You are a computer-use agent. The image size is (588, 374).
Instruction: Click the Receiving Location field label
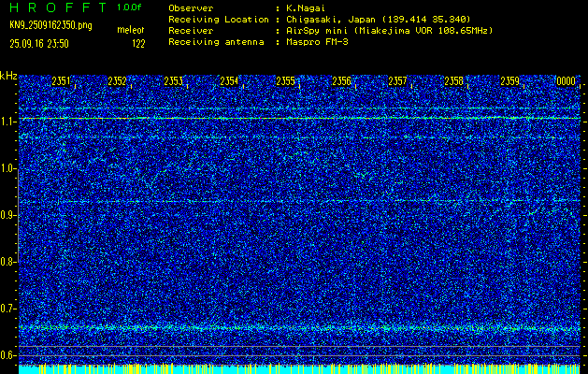(x=219, y=19)
